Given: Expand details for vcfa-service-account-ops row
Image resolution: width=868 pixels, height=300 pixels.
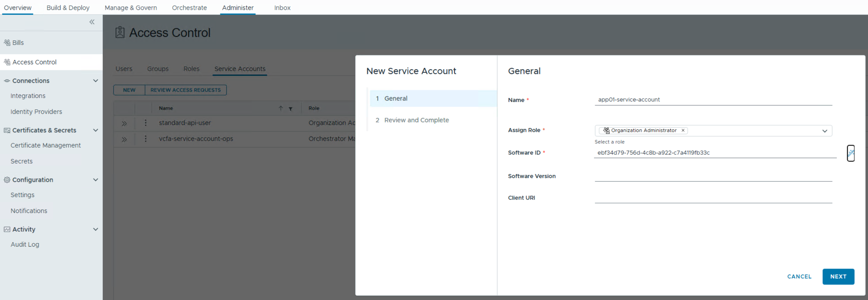Looking at the screenshot, I should (124, 139).
